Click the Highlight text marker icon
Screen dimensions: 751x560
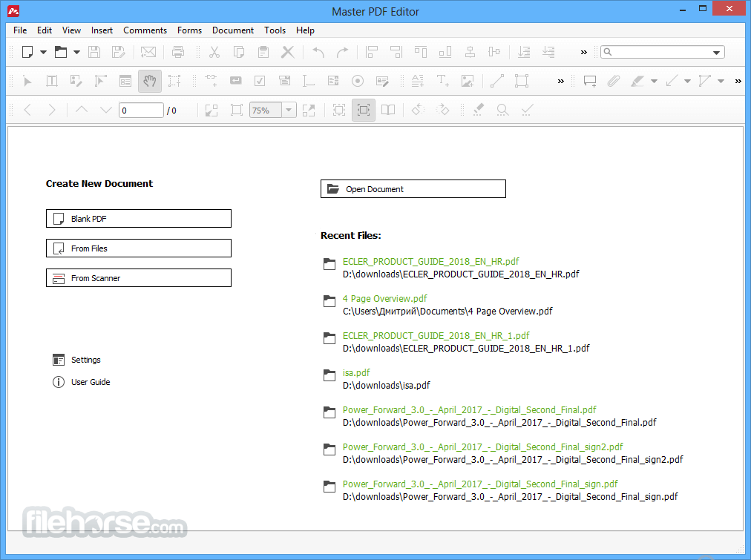pos(637,81)
